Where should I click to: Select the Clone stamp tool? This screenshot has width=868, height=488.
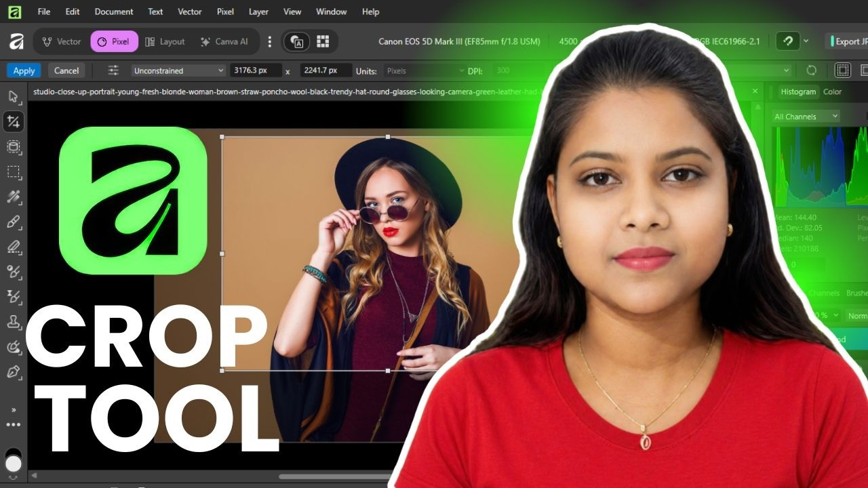(13, 322)
